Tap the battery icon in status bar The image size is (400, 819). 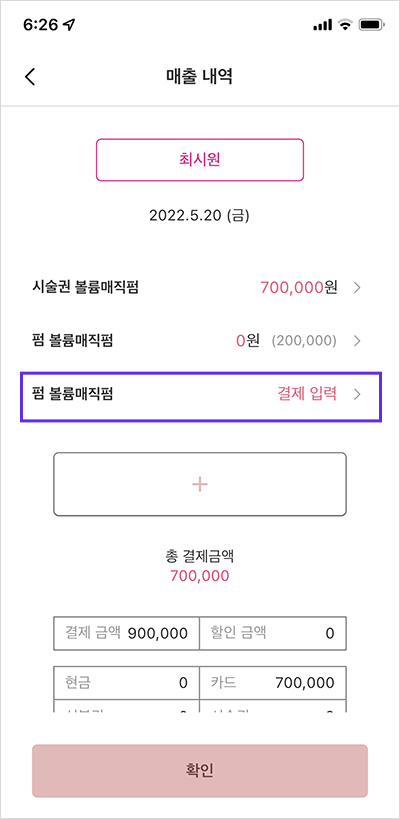coord(371,25)
